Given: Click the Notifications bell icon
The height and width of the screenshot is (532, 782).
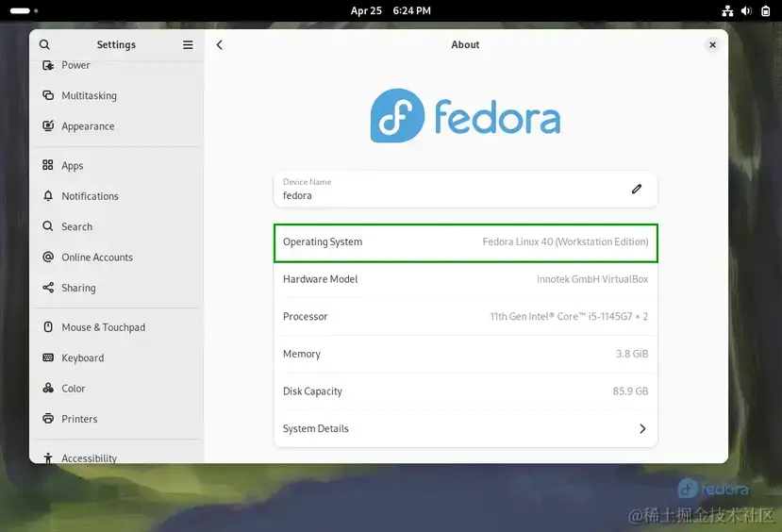Looking at the screenshot, I should [48, 196].
